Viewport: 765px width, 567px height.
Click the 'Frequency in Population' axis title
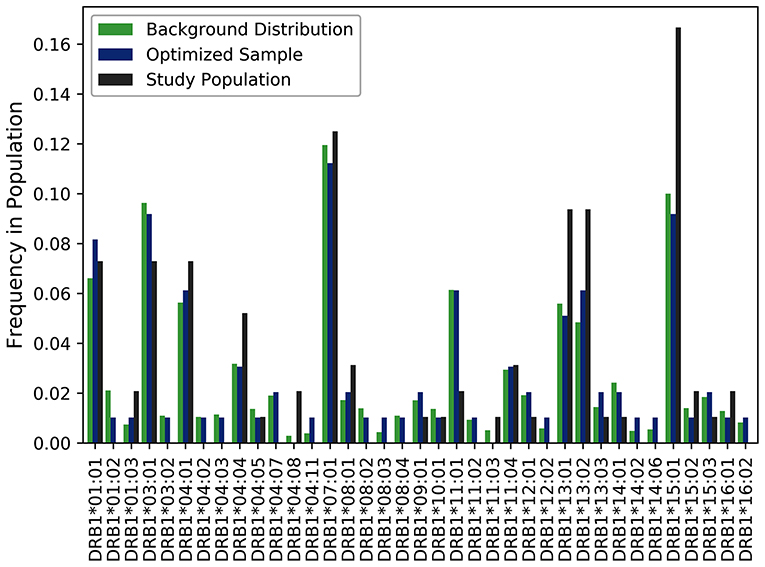tap(15, 225)
